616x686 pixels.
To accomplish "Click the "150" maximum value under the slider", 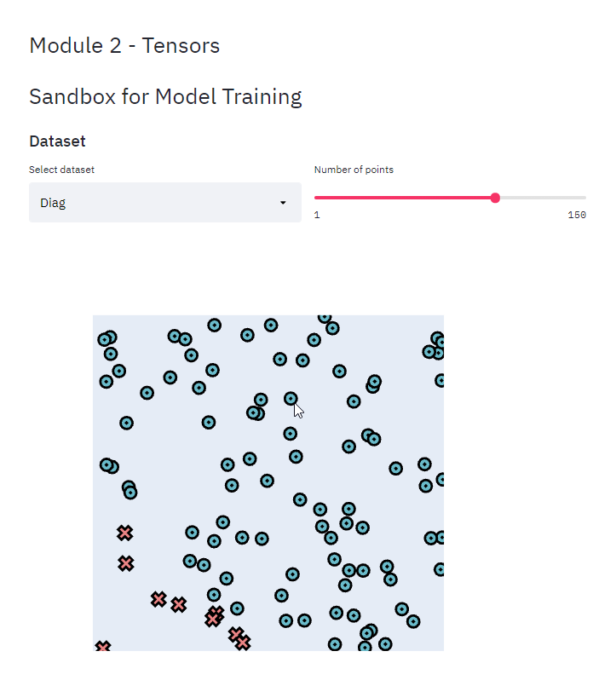I will pyautogui.click(x=577, y=215).
